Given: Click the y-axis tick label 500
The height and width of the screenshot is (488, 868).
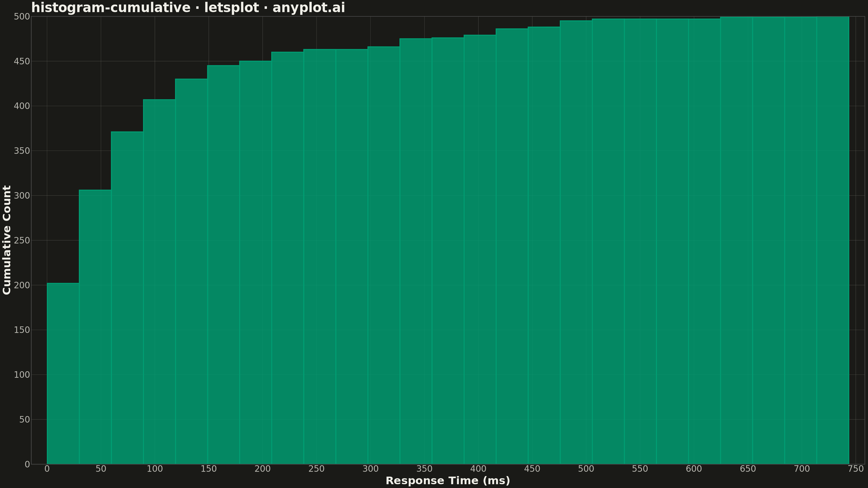Looking at the screenshot, I should pyautogui.click(x=22, y=16).
